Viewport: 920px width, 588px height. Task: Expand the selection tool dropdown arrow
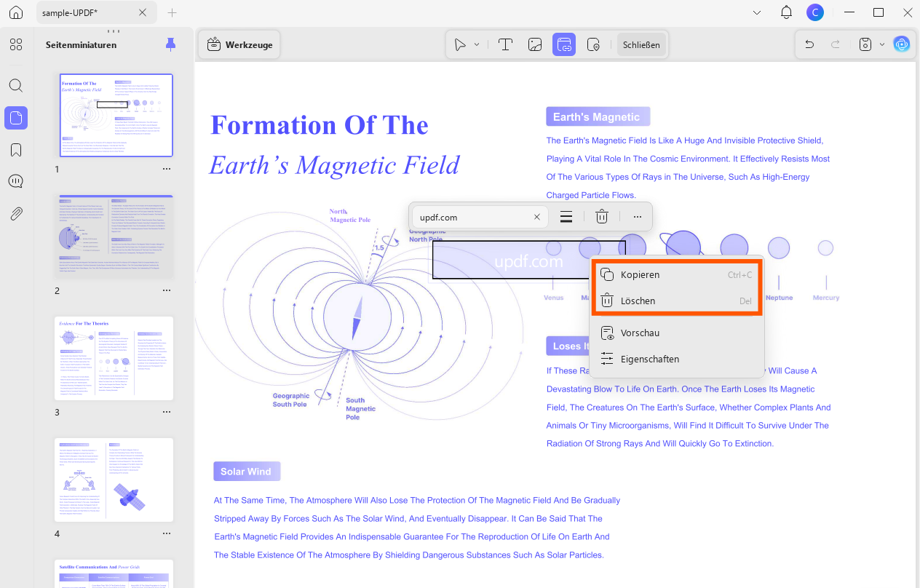[x=477, y=44]
